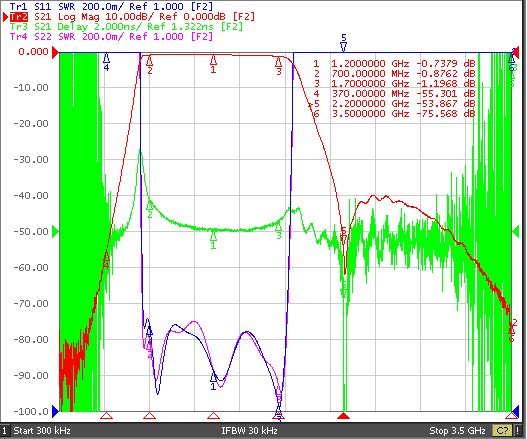The height and width of the screenshot is (439, 527).
Task: Click the red reference level triangle at 0.000
Action: (55, 52)
